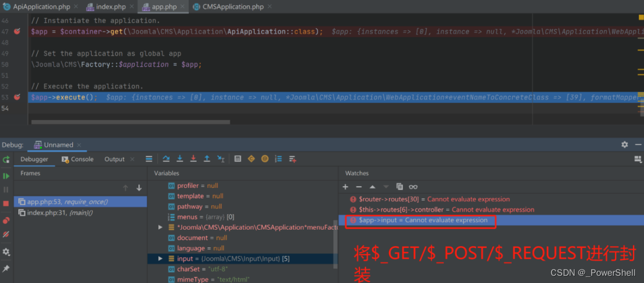This screenshot has width=644, height=283.
Task: Select watch $router->routes[30]
Action: [491, 199]
